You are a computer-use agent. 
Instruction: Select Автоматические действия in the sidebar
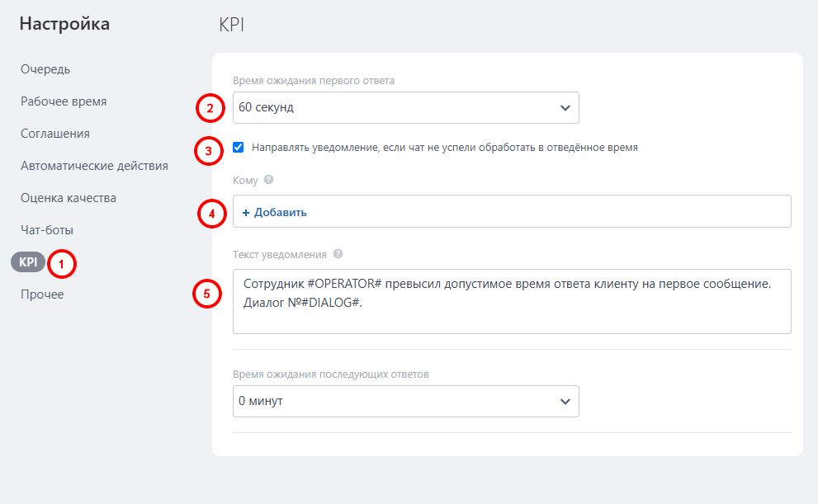[x=93, y=165]
